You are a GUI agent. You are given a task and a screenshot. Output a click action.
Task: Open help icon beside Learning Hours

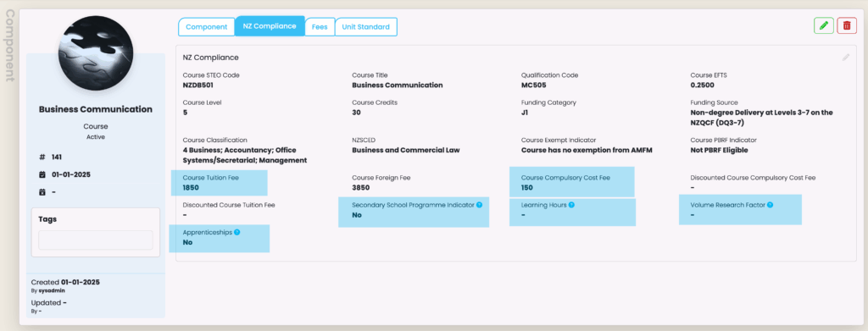point(571,205)
